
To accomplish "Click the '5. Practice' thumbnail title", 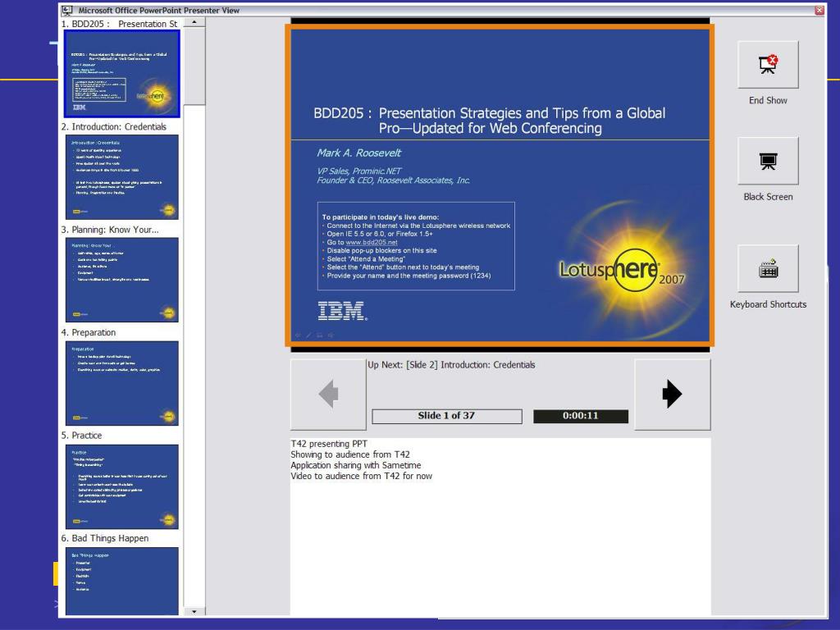I will tap(81, 436).
